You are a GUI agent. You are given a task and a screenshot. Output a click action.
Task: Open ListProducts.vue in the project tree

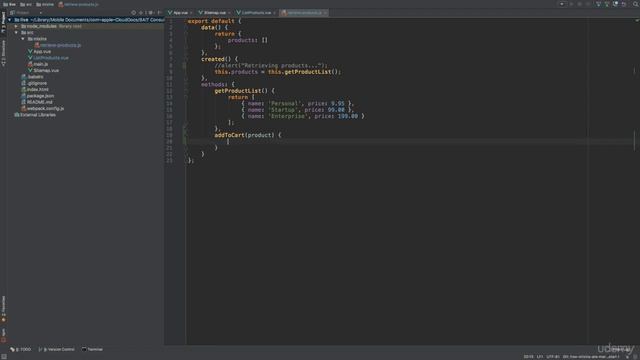[51, 58]
